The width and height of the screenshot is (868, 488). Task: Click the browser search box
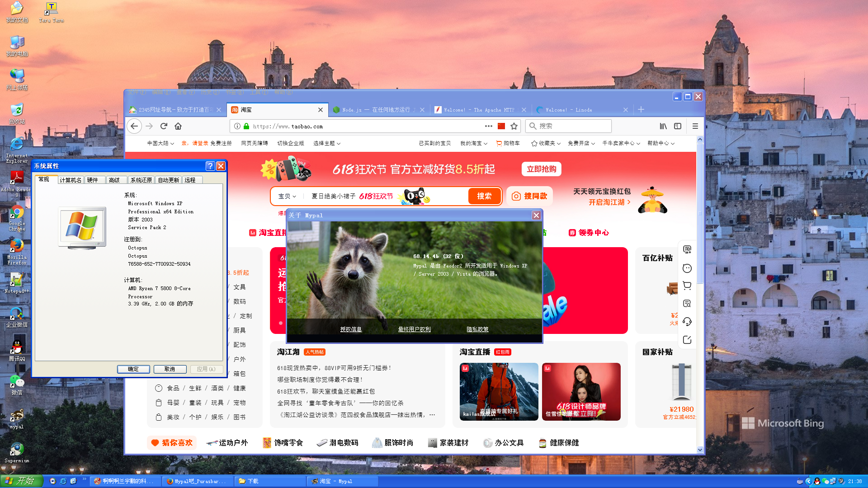pyautogui.click(x=568, y=126)
